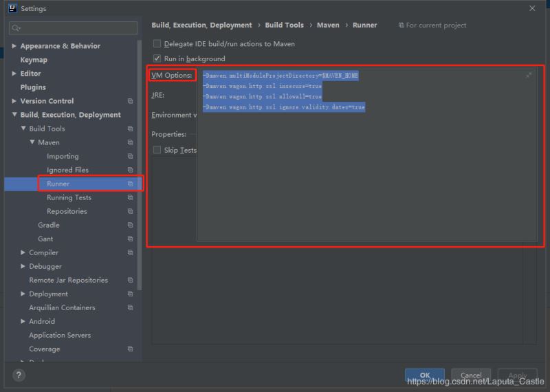Click the project-level icon beside Running Tests

(130, 197)
